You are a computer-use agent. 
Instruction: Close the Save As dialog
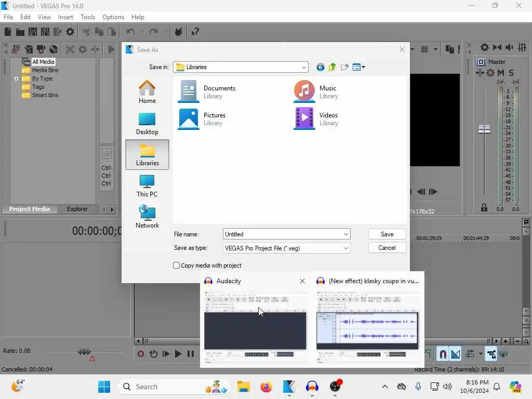coord(402,49)
